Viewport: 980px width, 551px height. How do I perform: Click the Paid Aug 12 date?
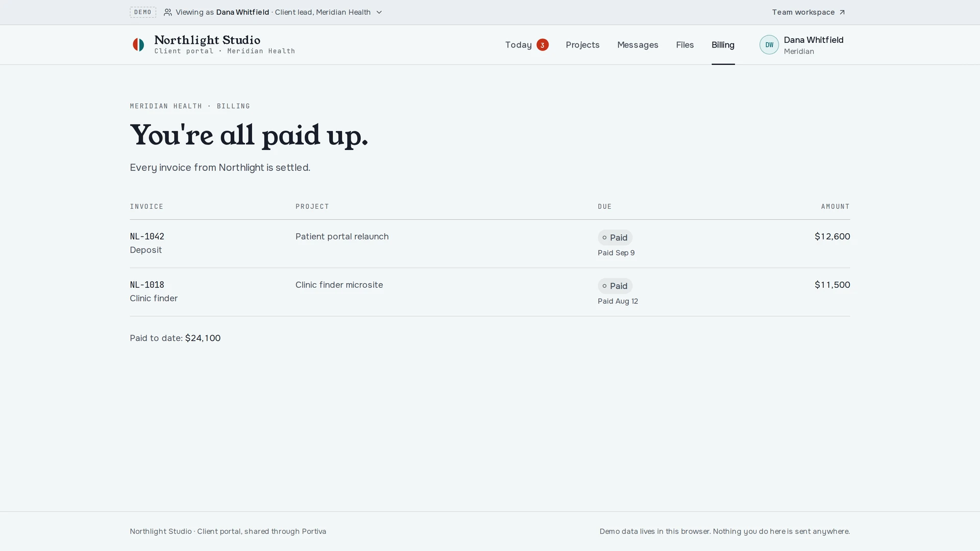[618, 302]
